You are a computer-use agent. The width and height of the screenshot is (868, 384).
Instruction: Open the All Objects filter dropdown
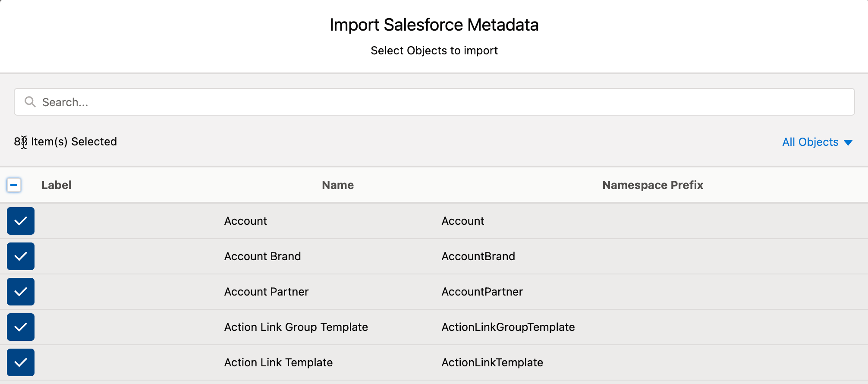(x=817, y=142)
